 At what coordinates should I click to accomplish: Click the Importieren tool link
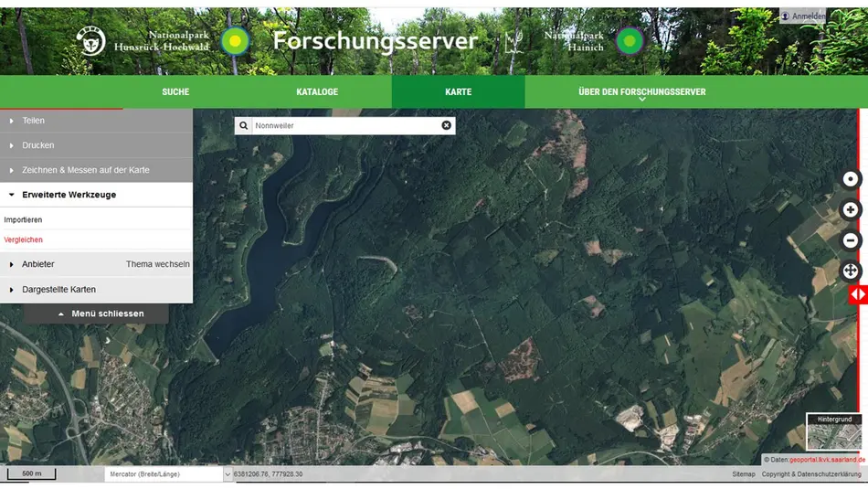(23, 220)
